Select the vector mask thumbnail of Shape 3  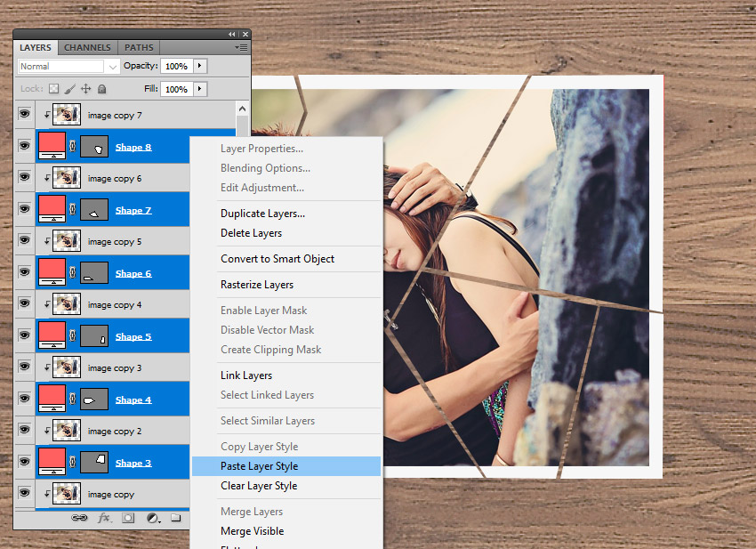(x=94, y=462)
